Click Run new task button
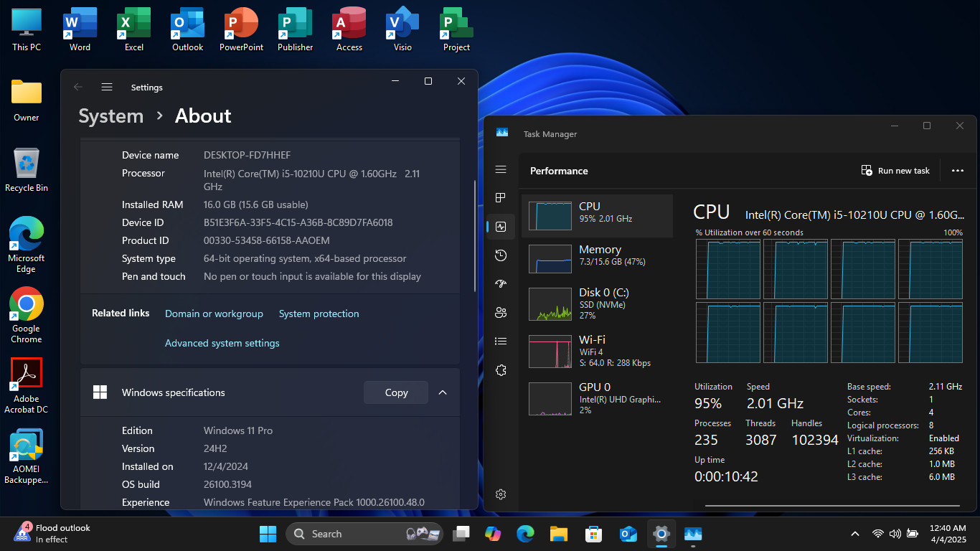This screenshot has width=980, height=551. pyautogui.click(x=895, y=171)
